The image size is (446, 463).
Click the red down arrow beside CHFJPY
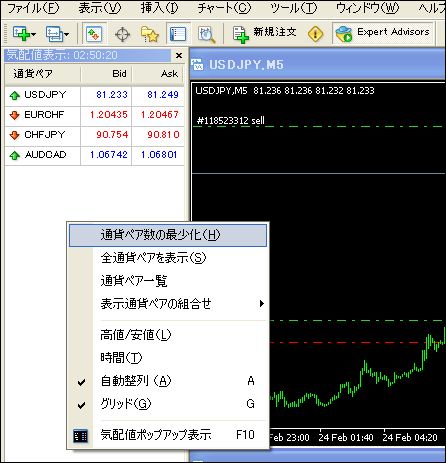pos(14,135)
